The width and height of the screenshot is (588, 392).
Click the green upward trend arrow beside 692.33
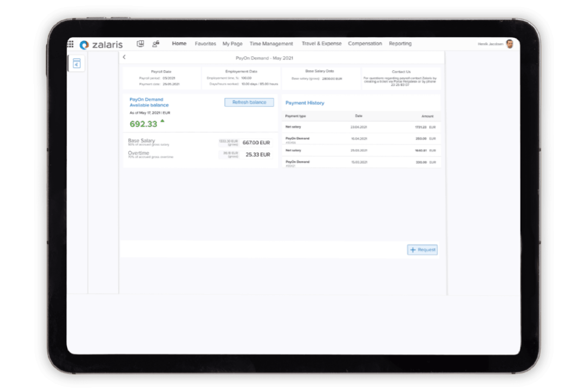click(162, 121)
